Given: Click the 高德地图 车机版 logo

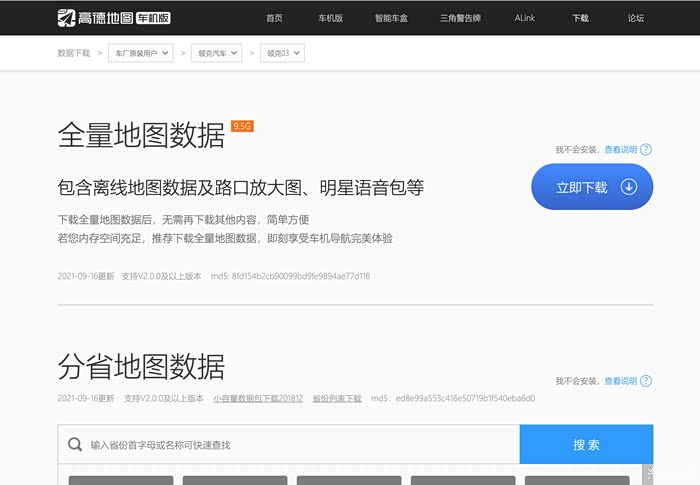Looking at the screenshot, I should click(x=114, y=18).
